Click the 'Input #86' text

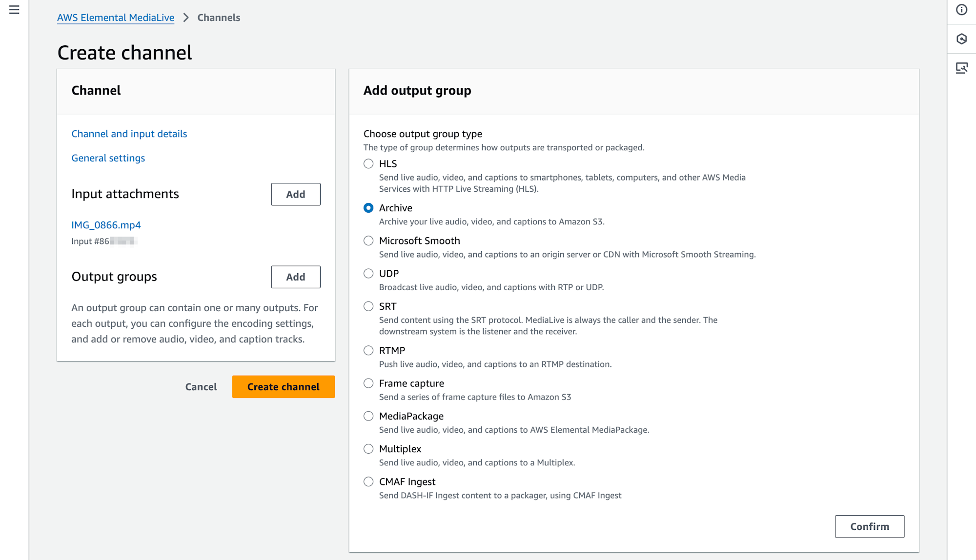coord(90,241)
